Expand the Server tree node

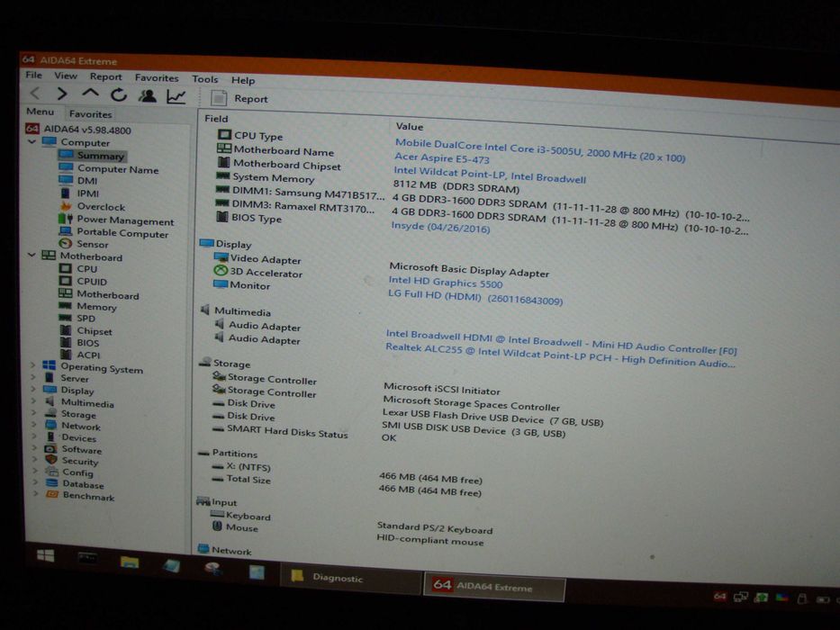pos(33,377)
